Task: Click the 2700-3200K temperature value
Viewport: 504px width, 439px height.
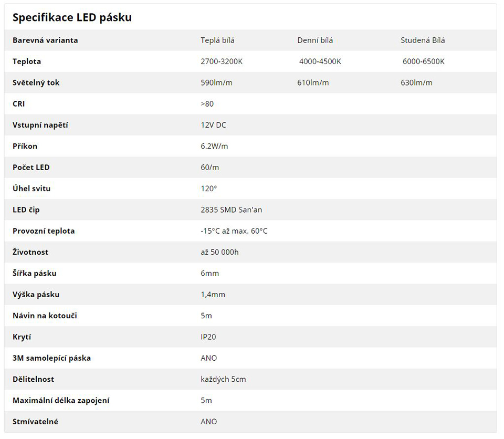Action: [x=222, y=61]
